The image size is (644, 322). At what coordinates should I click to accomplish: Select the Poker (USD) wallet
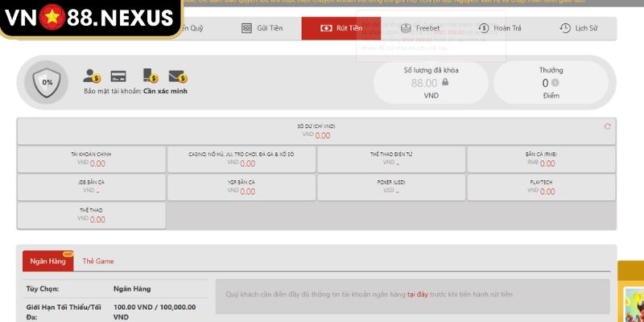[391, 188]
